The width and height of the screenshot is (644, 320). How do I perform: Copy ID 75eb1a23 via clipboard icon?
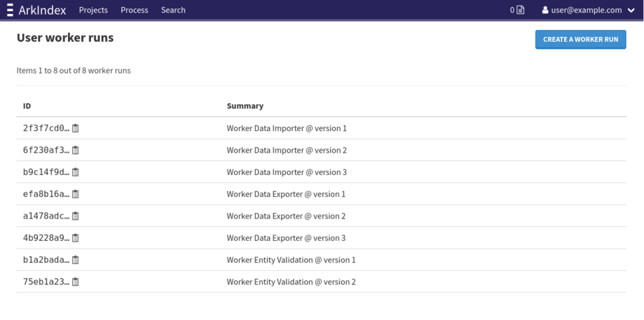point(76,282)
